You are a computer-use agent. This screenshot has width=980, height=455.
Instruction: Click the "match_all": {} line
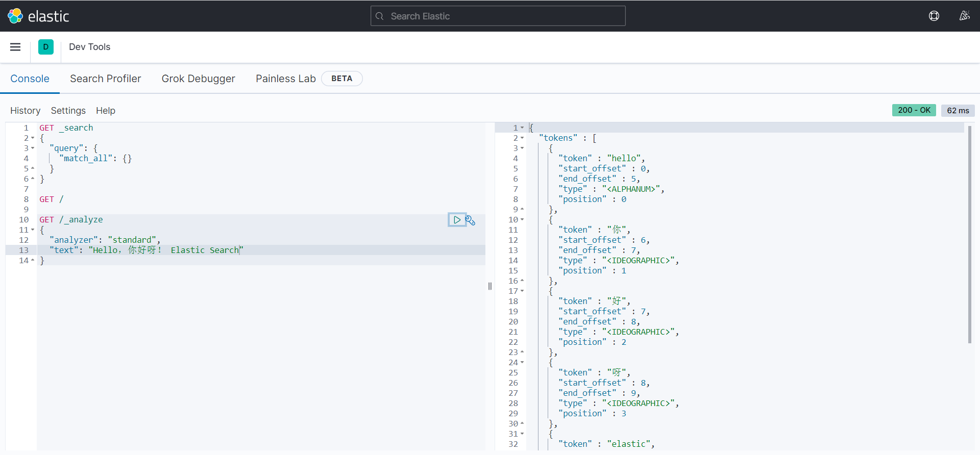[x=95, y=159]
